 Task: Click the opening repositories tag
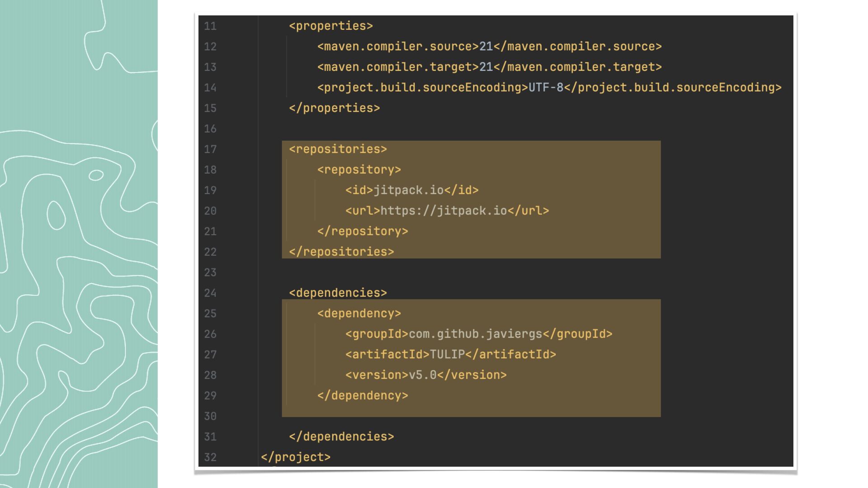click(x=338, y=149)
